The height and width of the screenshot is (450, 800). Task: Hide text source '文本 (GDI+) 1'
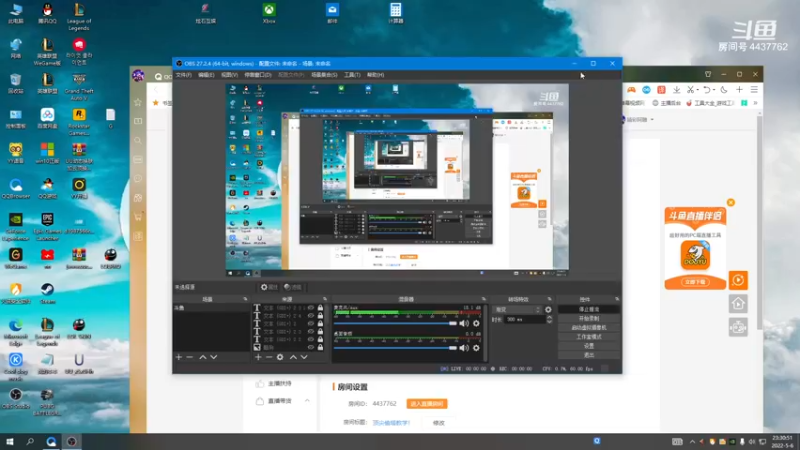tap(311, 323)
